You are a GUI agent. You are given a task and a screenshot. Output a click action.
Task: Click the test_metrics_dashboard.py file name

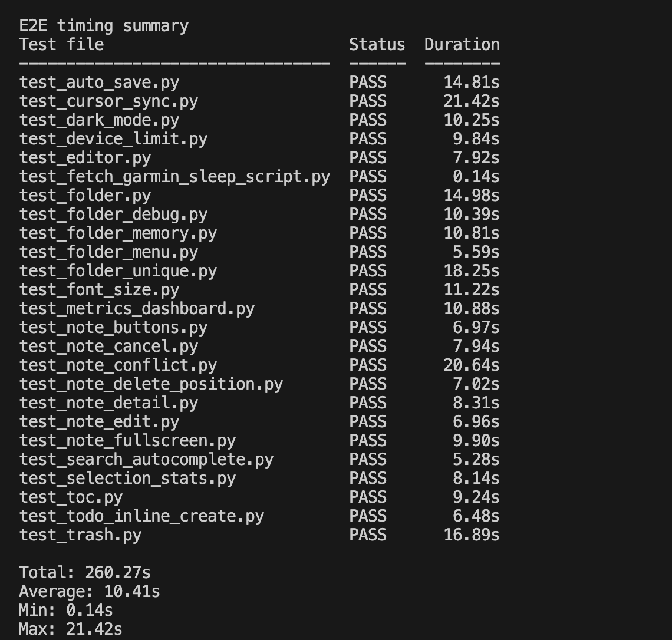137,308
